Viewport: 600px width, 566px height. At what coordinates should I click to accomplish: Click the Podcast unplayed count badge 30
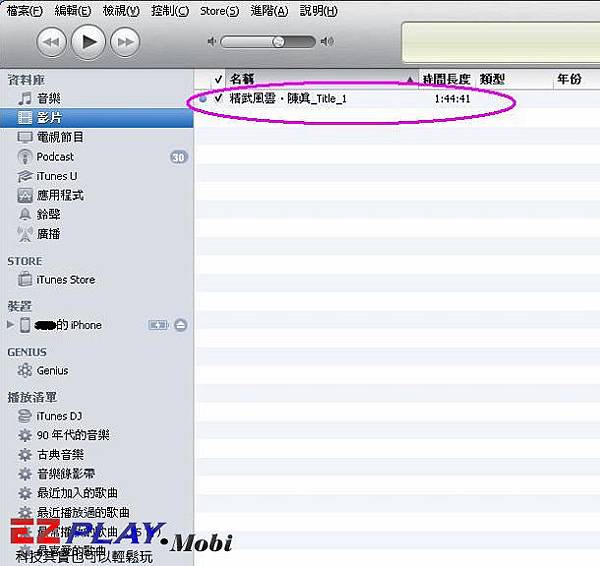click(179, 157)
